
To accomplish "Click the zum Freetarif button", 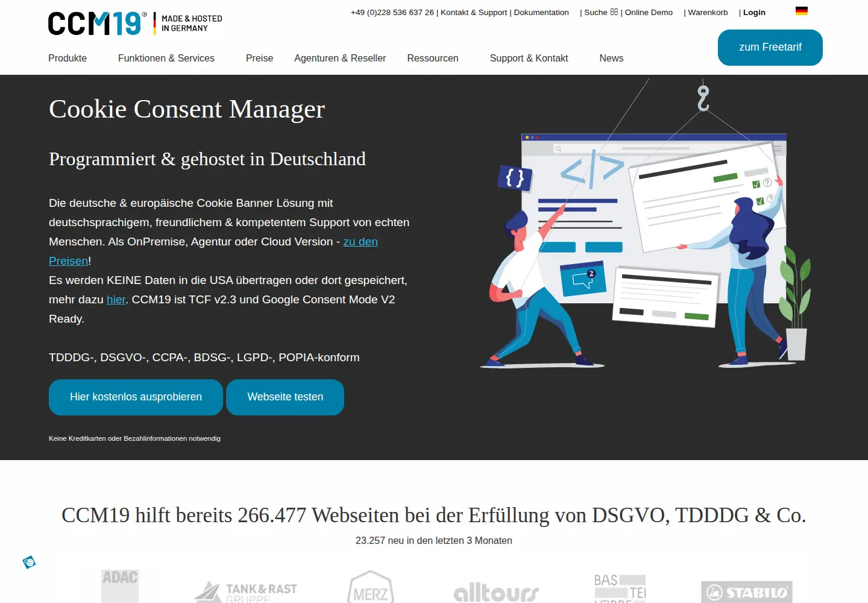I will coord(770,48).
